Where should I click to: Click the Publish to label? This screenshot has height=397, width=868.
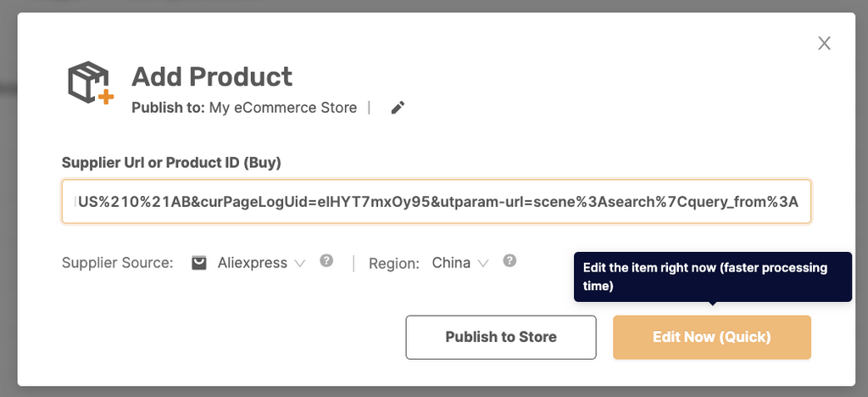click(169, 108)
